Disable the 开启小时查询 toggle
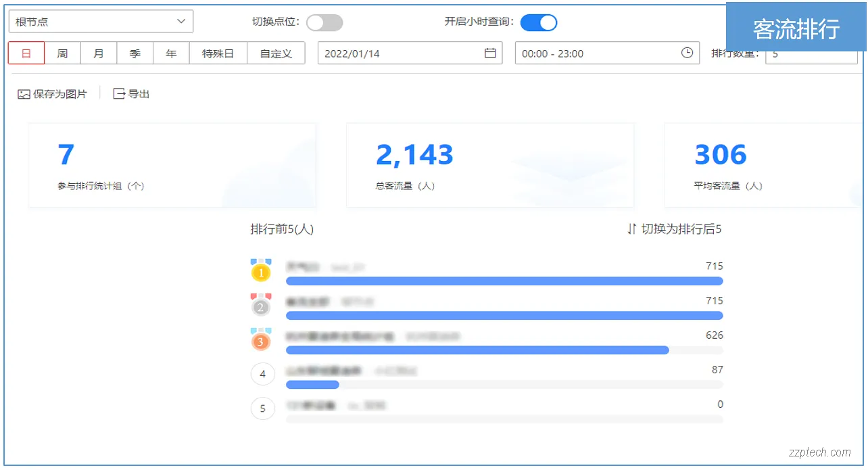868x470 pixels. click(x=539, y=22)
